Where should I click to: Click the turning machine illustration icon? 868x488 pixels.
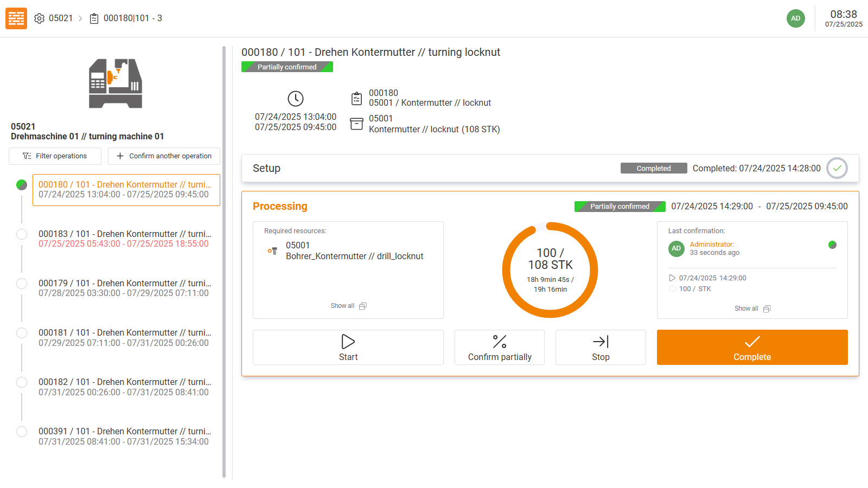116,84
